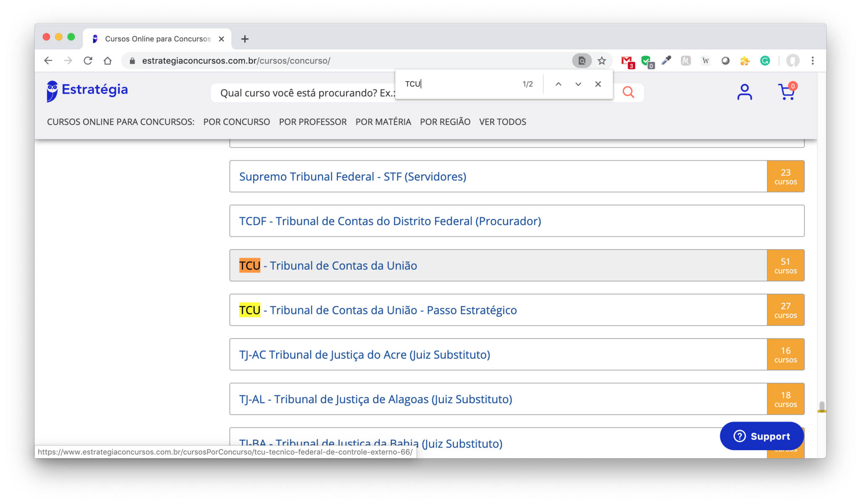
Task: Open the POR CONCURSO menu
Action: pyautogui.click(x=237, y=122)
